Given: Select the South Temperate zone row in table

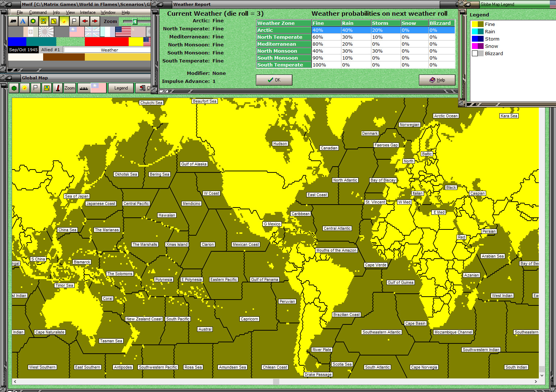Looking at the screenshot, I should pos(356,65).
